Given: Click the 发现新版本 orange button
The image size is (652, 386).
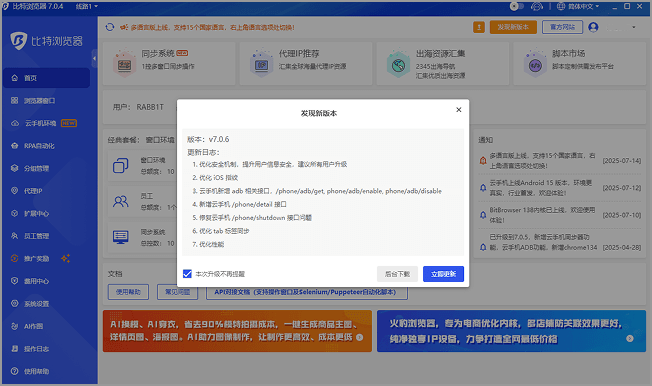Looking at the screenshot, I should tap(513, 27).
